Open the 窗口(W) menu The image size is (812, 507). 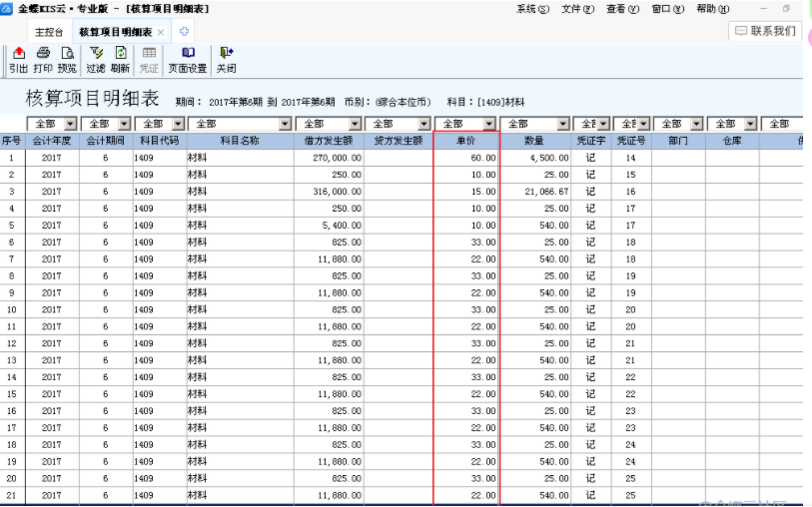click(x=668, y=9)
